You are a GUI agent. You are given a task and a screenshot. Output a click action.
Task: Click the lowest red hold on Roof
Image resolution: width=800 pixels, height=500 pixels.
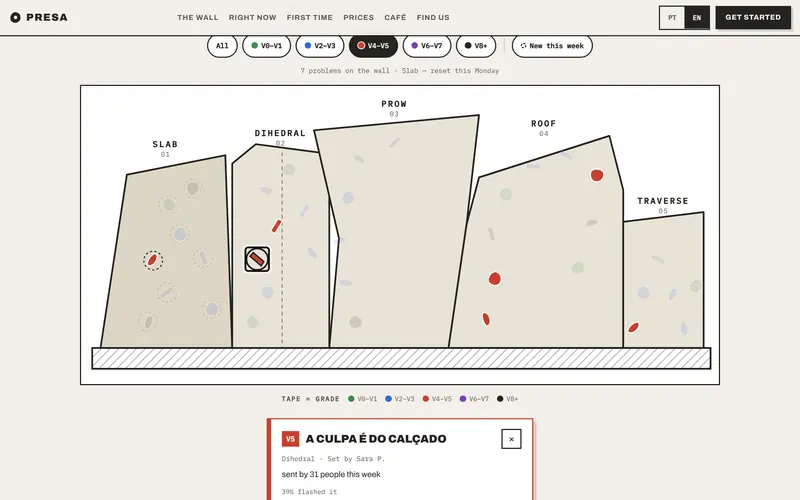(486, 319)
